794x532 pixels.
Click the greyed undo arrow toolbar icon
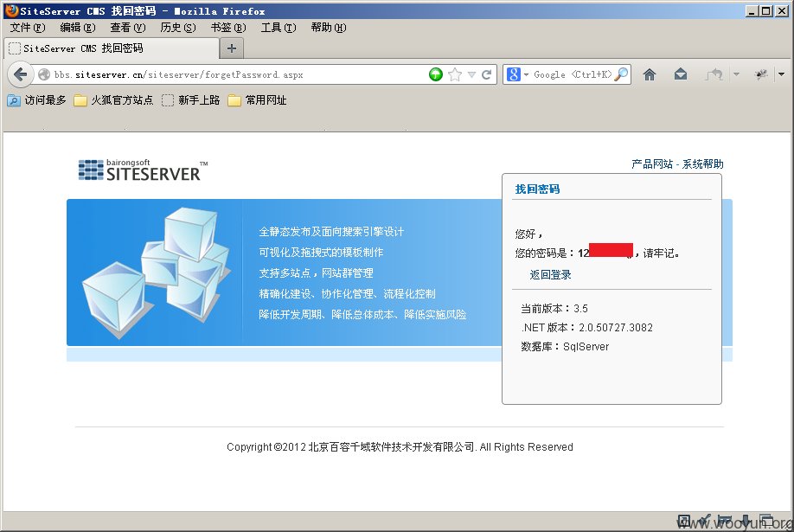pyautogui.click(x=714, y=74)
